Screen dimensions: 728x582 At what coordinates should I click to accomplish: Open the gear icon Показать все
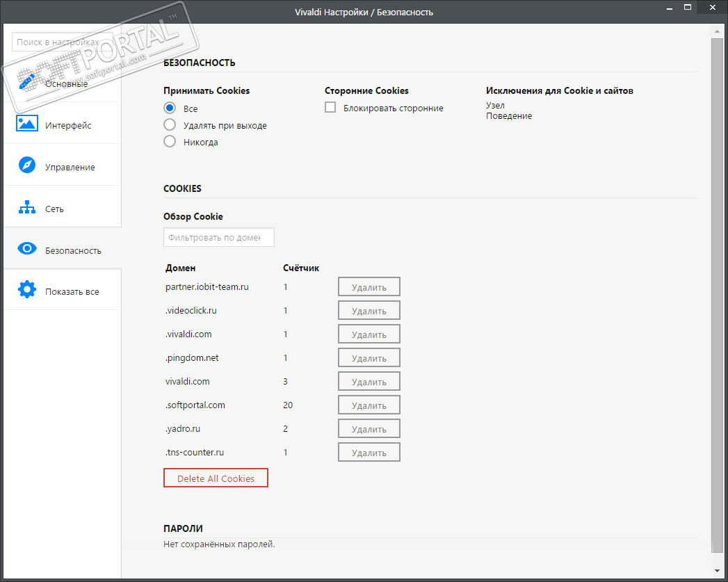pyautogui.click(x=26, y=290)
